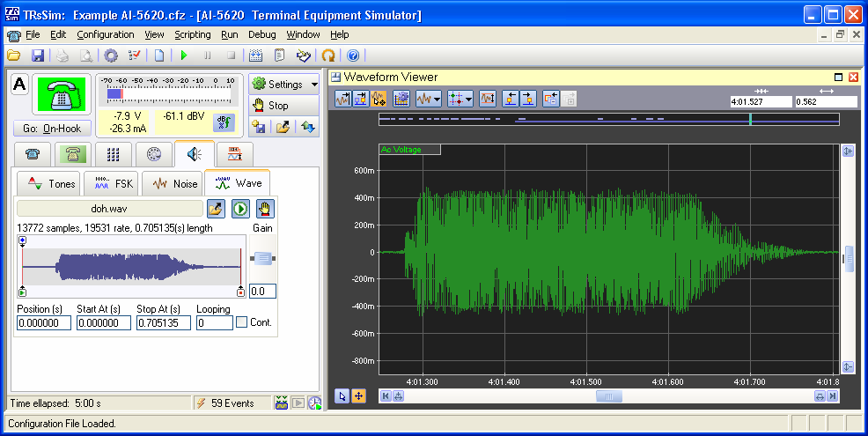
Task: Click the green telephone line status icon
Action: pos(62,96)
